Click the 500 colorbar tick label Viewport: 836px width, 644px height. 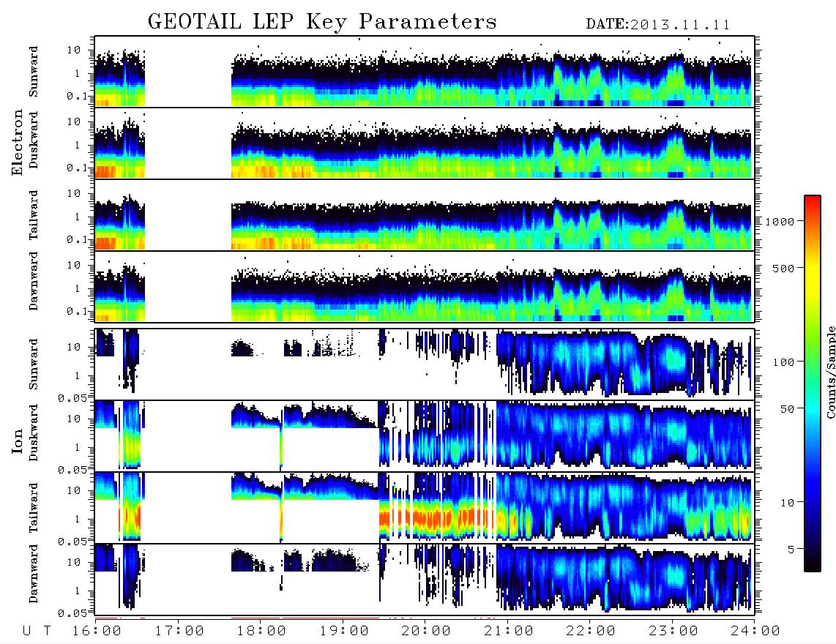(x=783, y=268)
